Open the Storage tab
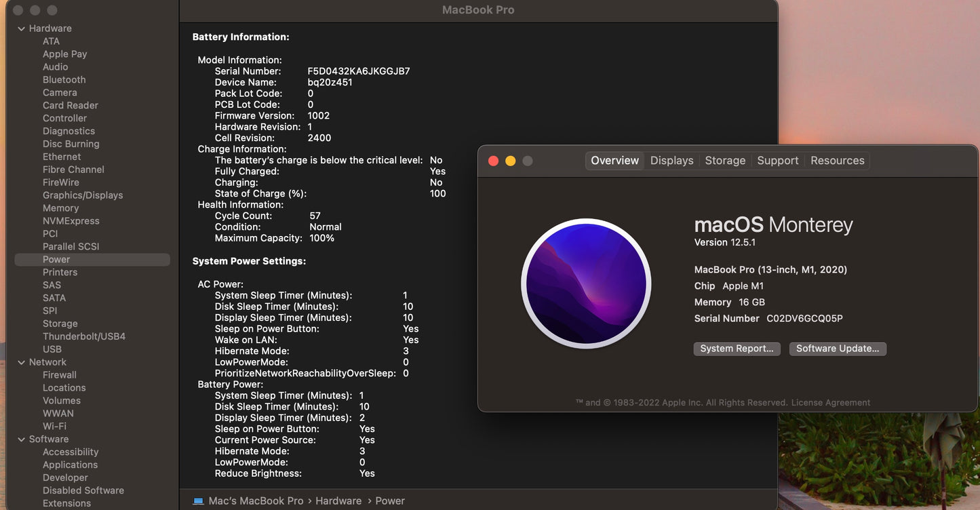This screenshot has height=510, width=980. (725, 161)
